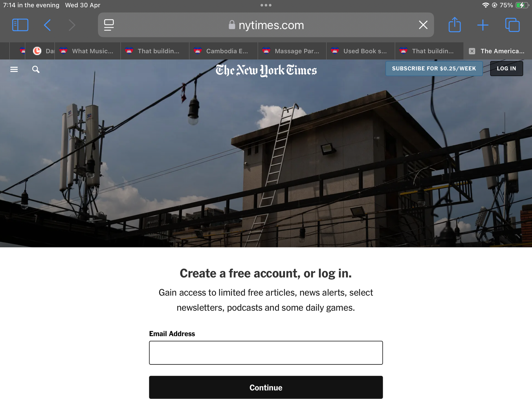Open the Safari sidebar panel
Viewport: 532px width, 399px height.
tap(20, 25)
